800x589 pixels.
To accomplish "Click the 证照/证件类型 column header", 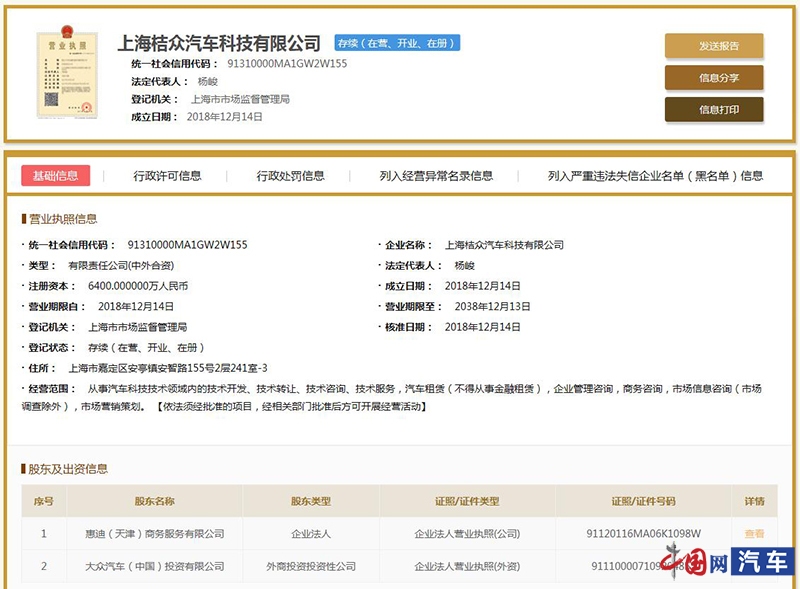I will click(x=467, y=501).
